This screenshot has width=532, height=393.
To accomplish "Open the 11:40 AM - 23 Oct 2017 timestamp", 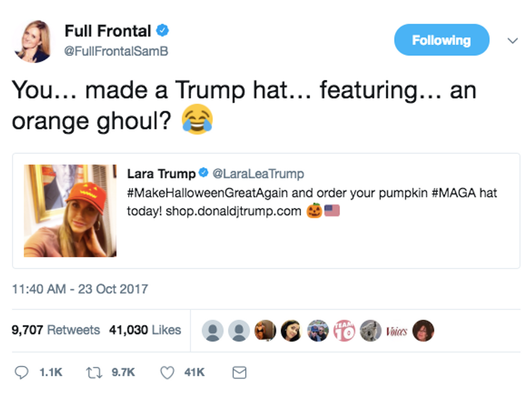I will click(x=80, y=289).
